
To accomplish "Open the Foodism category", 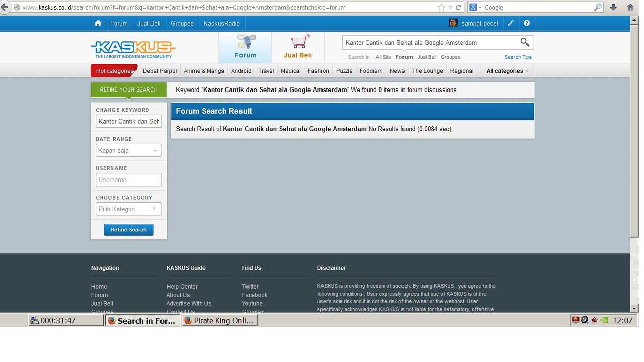I will coord(371,71).
